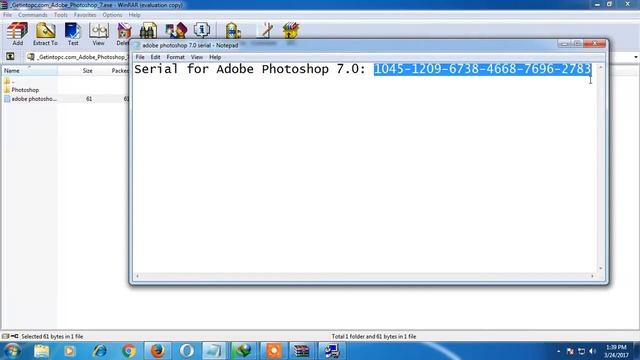Click the network status tray icon

click(x=581, y=351)
